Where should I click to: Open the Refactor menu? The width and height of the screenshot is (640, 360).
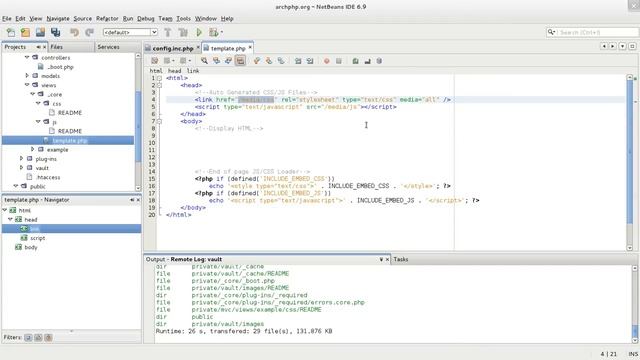(107, 19)
